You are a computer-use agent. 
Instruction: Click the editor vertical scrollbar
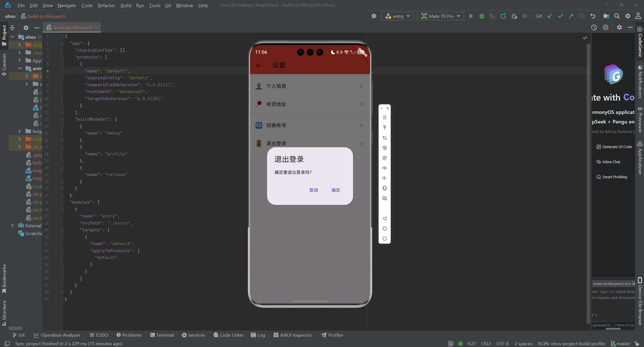[588, 176]
